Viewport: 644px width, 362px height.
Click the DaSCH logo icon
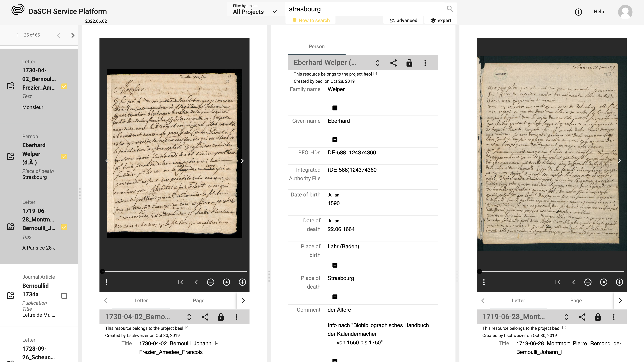click(x=18, y=10)
